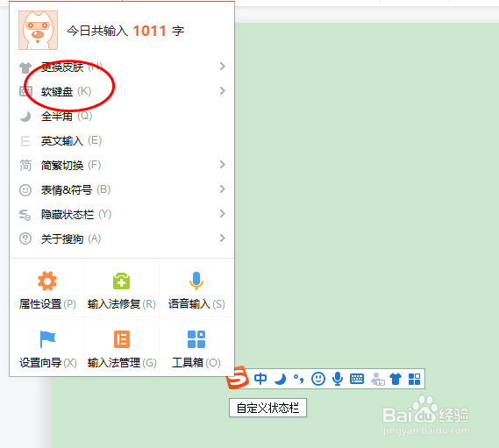499x448 pixels.
Task: Open the 软键盘 soft keyboard entry
Action: point(122,91)
